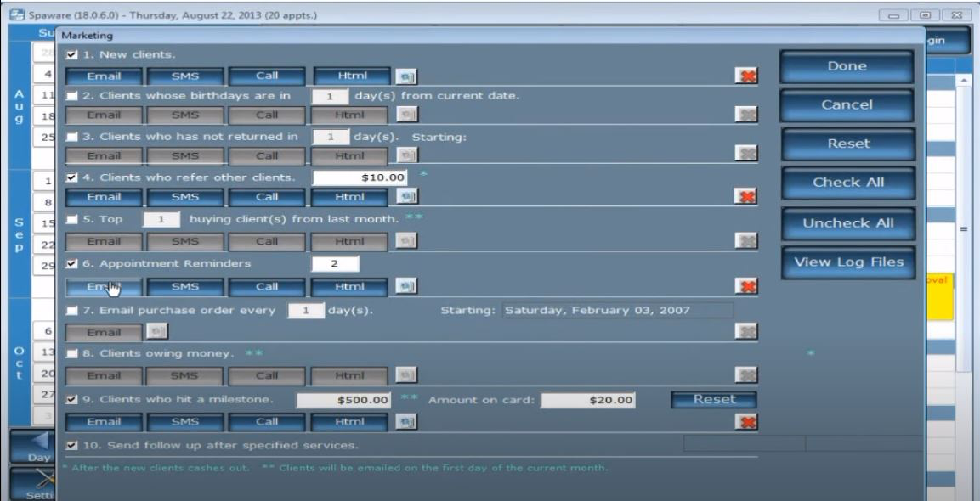Click greyed template icon beside purchase order Email

tap(157, 331)
